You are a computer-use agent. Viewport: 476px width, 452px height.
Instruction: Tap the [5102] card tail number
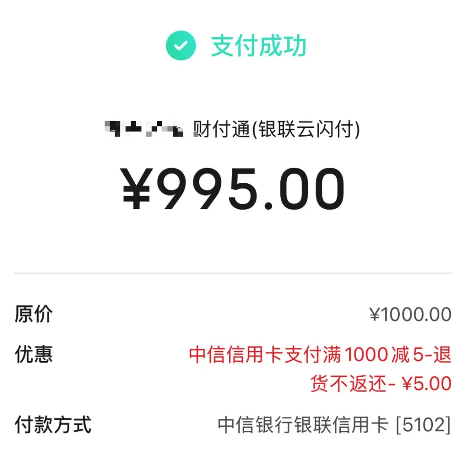tap(423, 425)
